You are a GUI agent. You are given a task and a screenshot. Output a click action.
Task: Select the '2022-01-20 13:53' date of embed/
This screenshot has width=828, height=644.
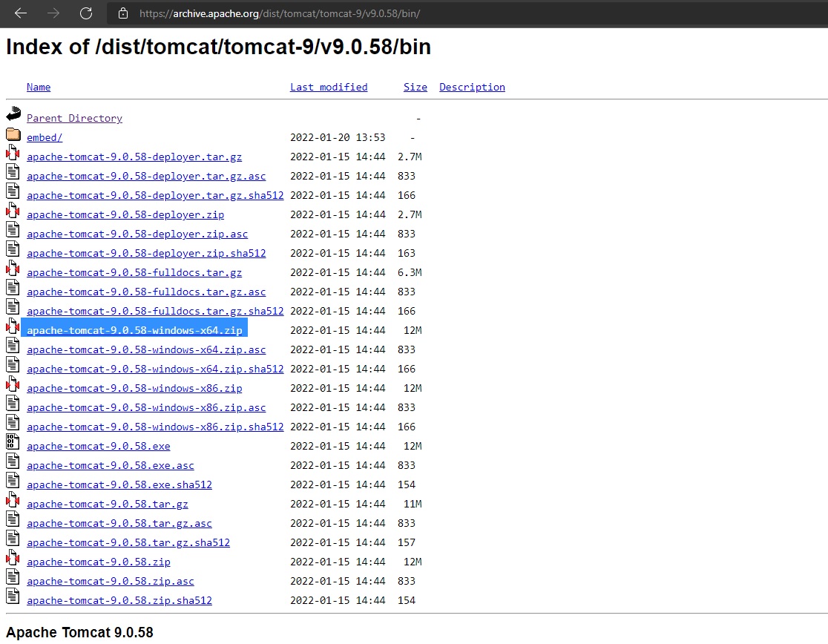[338, 137]
